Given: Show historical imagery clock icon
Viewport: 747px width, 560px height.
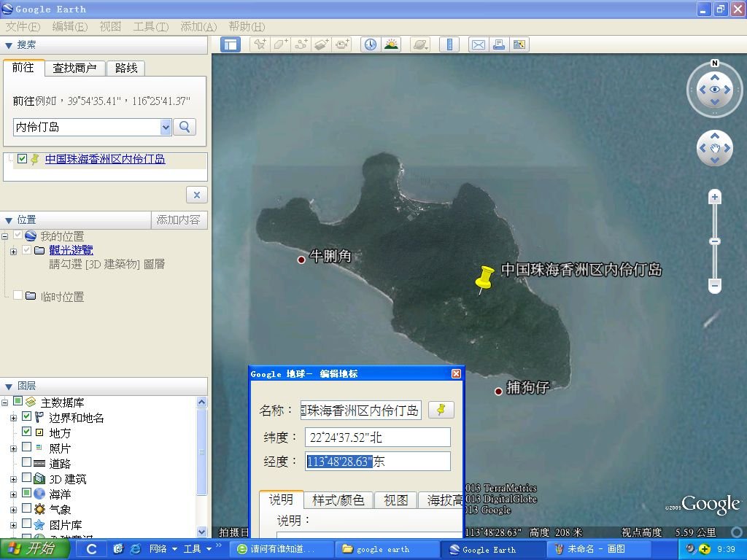Looking at the screenshot, I should (x=370, y=44).
